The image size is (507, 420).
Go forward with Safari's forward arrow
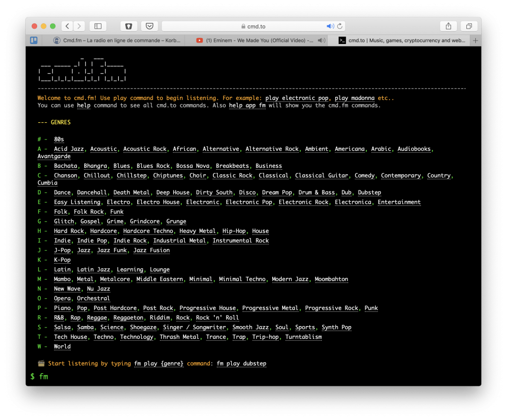click(x=79, y=26)
